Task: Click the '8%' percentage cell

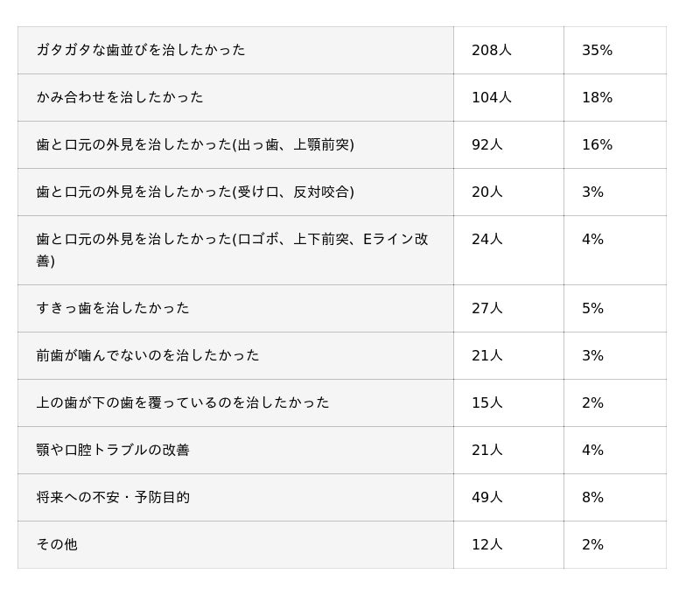Action: [592, 497]
